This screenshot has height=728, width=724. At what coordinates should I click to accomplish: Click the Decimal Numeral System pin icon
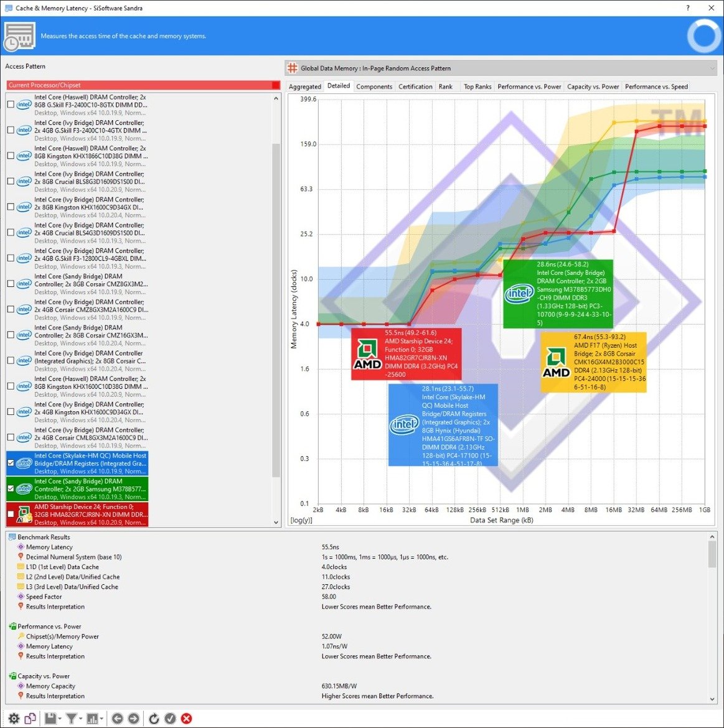[x=21, y=557]
